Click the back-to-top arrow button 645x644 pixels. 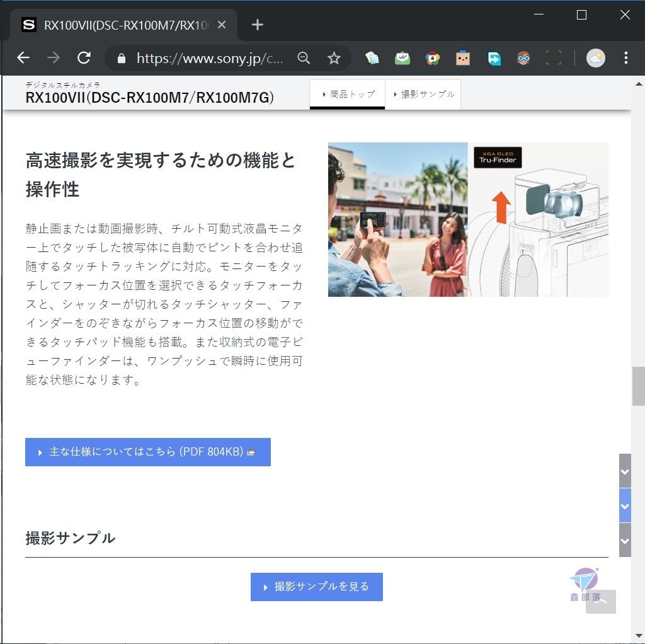(x=600, y=602)
